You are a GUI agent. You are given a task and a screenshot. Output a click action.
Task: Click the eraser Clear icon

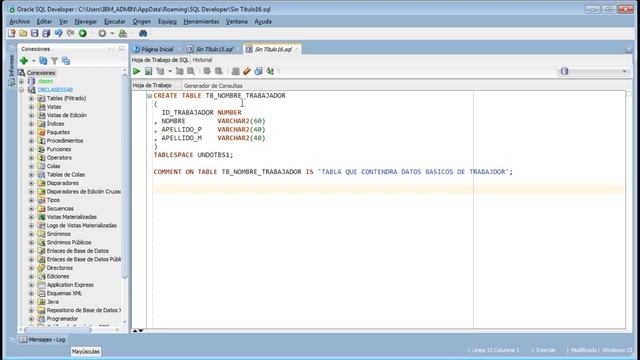tap(247, 71)
